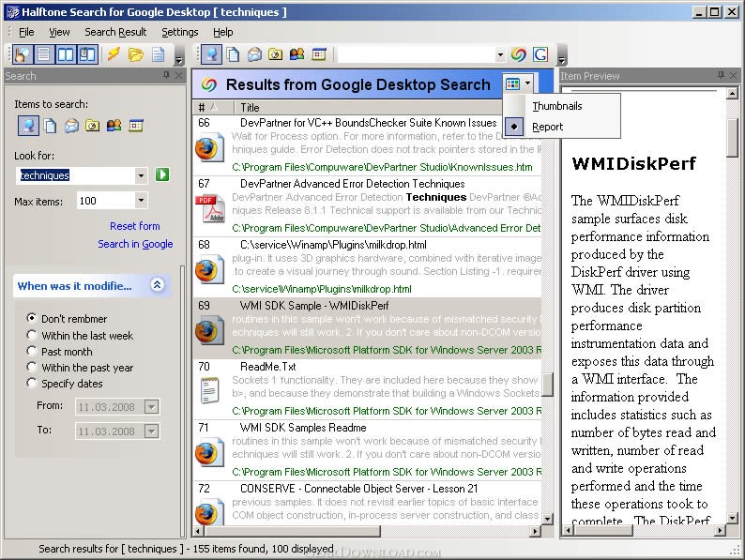Screen dimensions: 745x560
Task: Open the toolbar search box dropdown arrow
Action: click(500, 54)
